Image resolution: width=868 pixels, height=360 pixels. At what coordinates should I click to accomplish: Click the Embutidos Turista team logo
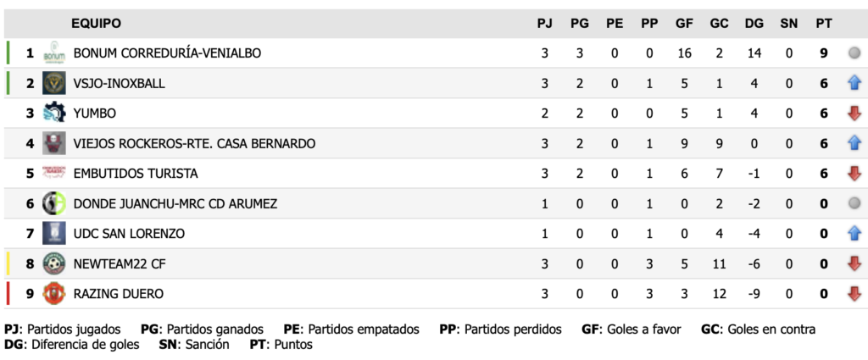pyautogui.click(x=54, y=173)
